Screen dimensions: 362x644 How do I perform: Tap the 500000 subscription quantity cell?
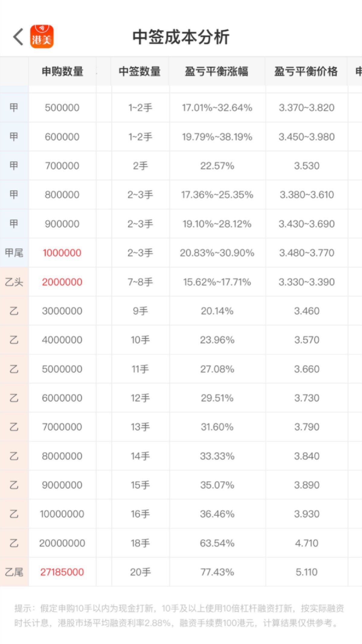tap(62, 108)
